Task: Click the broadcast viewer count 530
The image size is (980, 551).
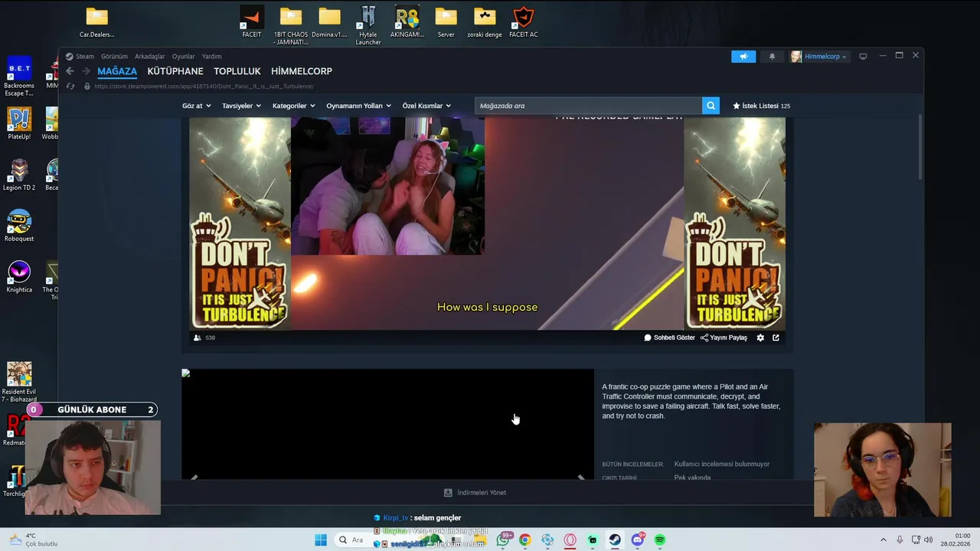Action: 204,337
